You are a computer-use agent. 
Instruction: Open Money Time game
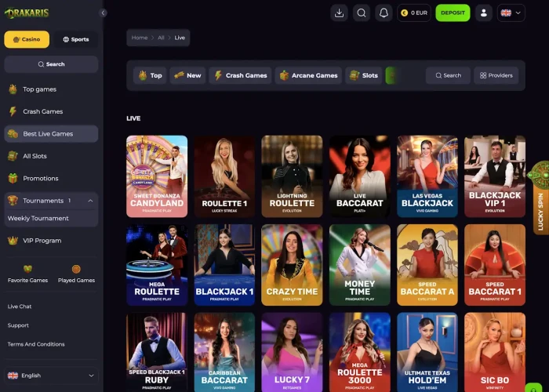359,265
